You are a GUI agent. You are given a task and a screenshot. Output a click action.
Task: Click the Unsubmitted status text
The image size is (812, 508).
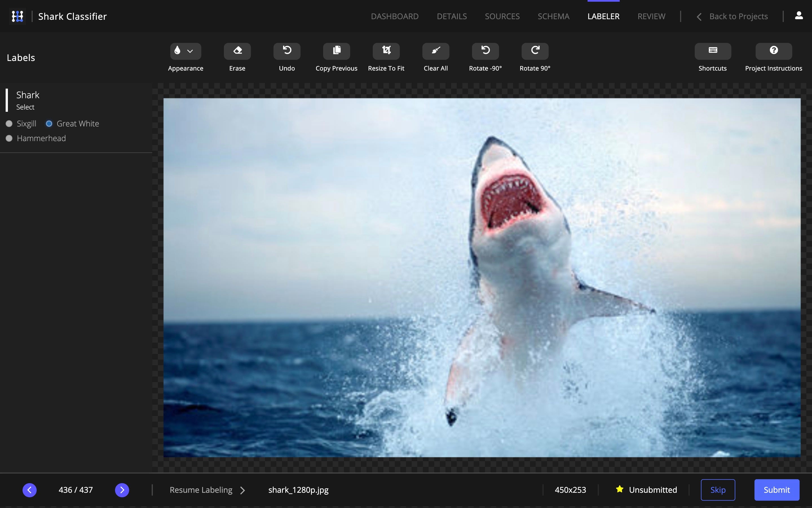(653, 490)
